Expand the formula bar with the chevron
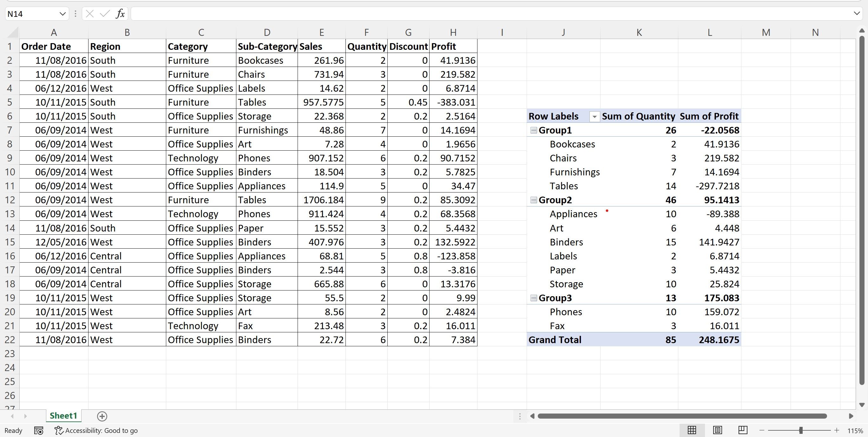The width and height of the screenshot is (868, 437). (857, 13)
